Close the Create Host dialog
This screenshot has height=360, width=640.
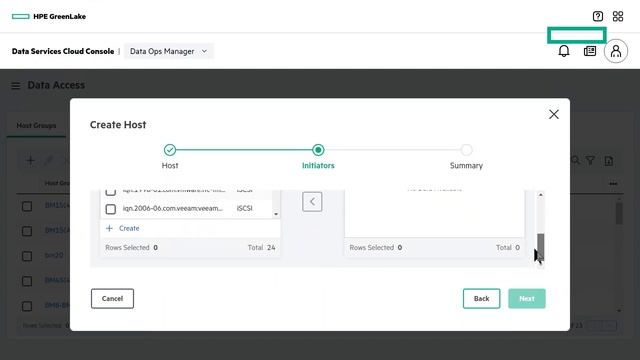(x=553, y=114)
